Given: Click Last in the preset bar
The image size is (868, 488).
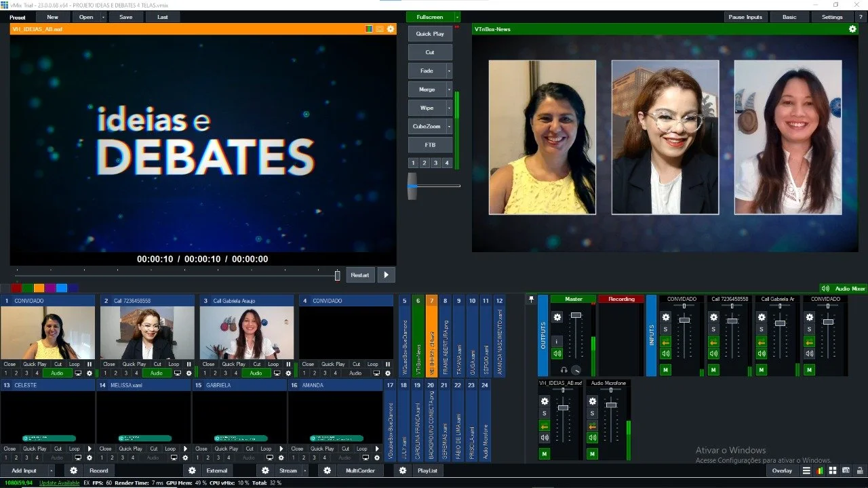Looking at the screenshot, I should tap(163, 17).
